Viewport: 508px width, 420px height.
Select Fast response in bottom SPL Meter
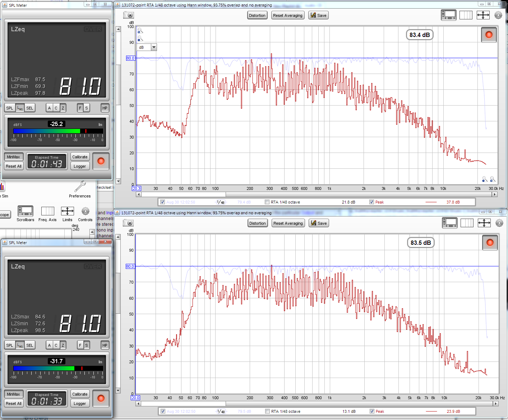(80, 345)
